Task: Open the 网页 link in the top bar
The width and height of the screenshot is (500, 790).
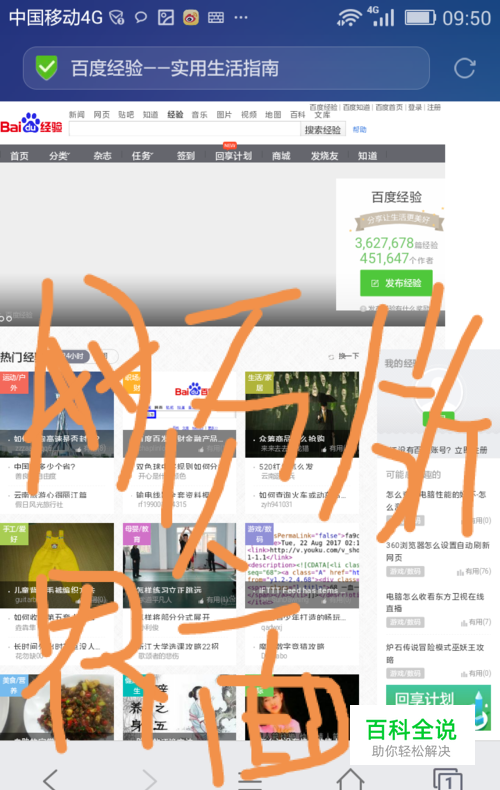Action: pos(101,114)
